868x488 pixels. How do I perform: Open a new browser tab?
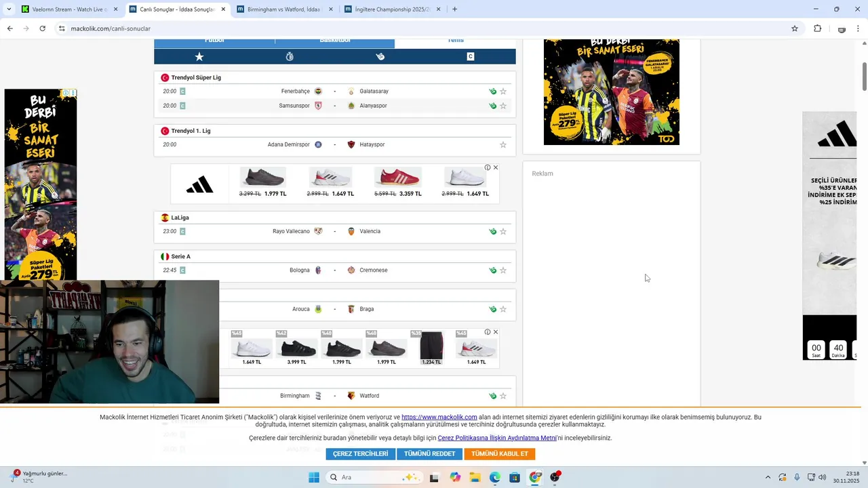pyautogui.click(x=454, y=9)
